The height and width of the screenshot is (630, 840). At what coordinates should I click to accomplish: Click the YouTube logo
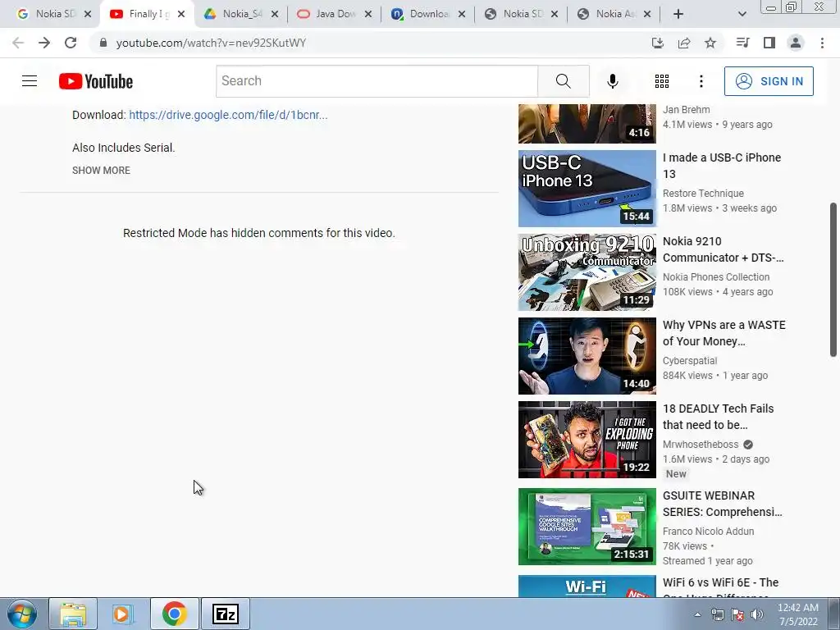click(x=96, y=81)
